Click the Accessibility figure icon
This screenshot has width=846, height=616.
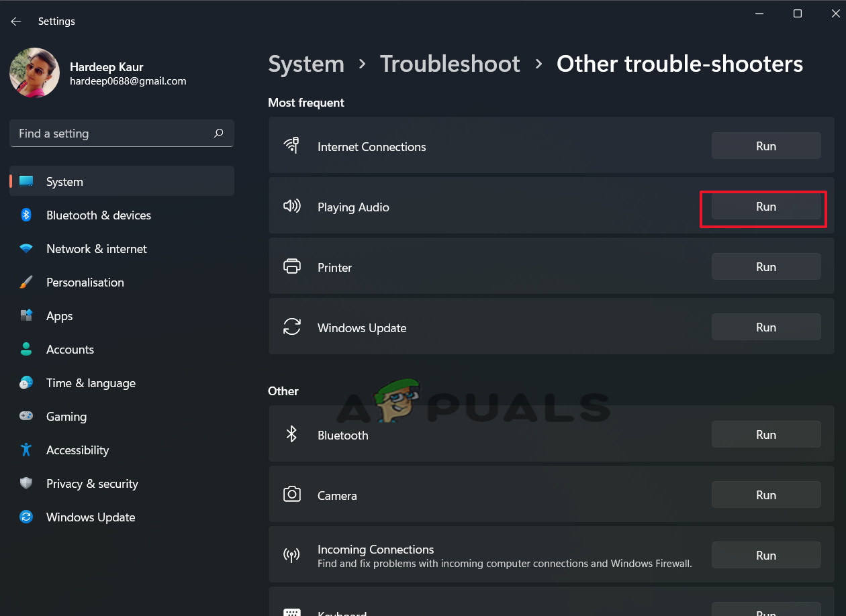tap(26, 450)
